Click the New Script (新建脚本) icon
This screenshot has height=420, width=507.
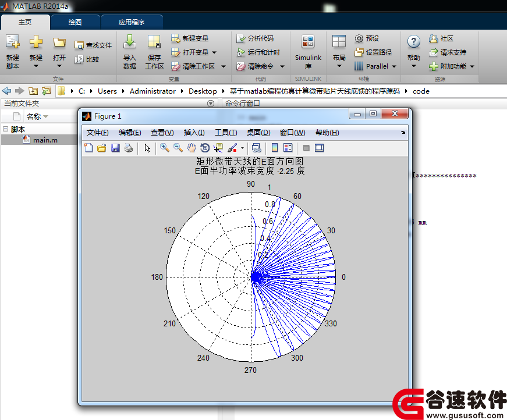13,42
